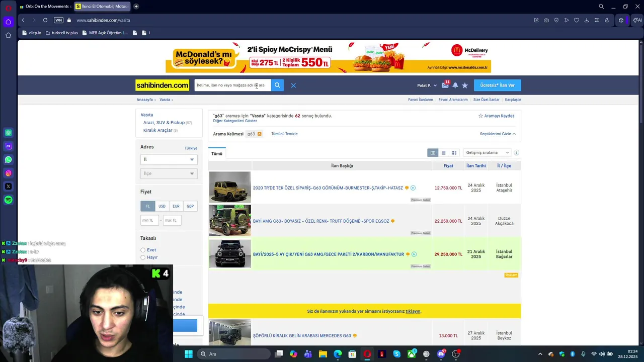Clear the search with the X icon

pyautogui.click(x=293, y=85)
